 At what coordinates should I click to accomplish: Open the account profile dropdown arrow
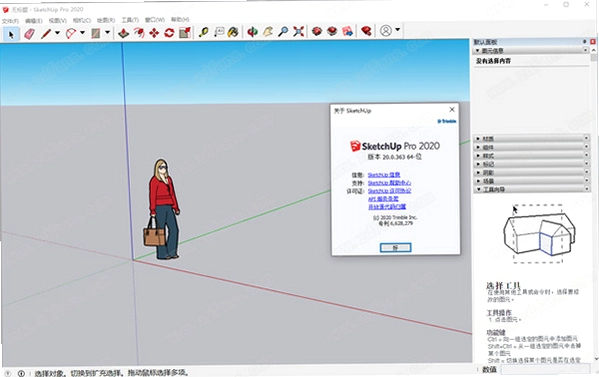(x=398, y=30)
